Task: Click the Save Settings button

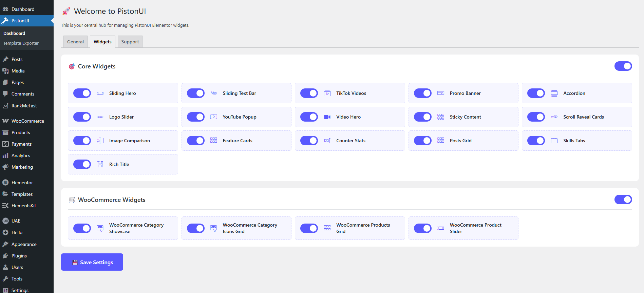Action: (x=92, y=262)
